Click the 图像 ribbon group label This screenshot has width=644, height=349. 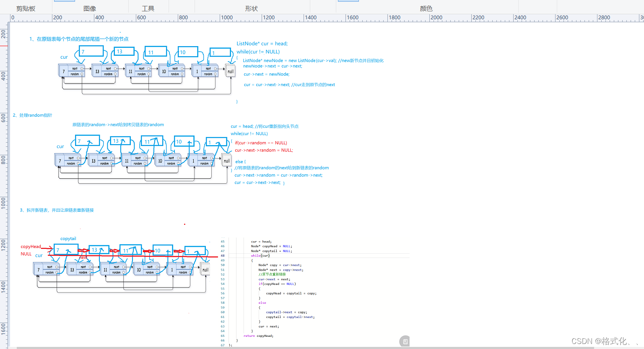(90, 8)
